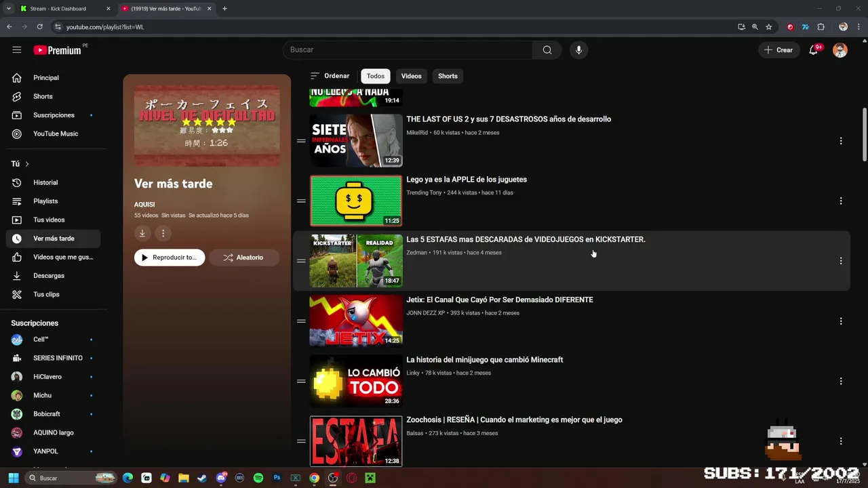The height and width of the screenshot is (488, 868).
Task: Click Aleatorio shuffle button
Action: tap(243, 258)
